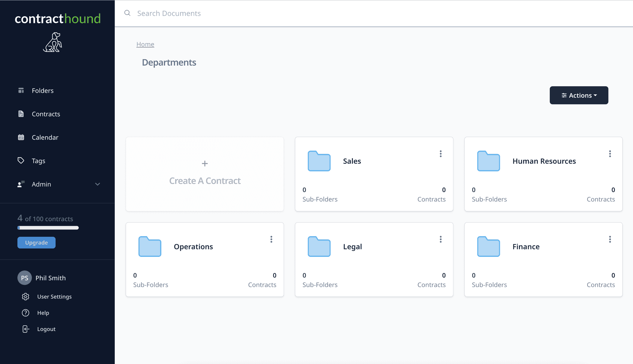Viewport: 633px width, 364px height.
Task: Select the Folders icon in the sidebar
Action: click(x=21, y=90)
